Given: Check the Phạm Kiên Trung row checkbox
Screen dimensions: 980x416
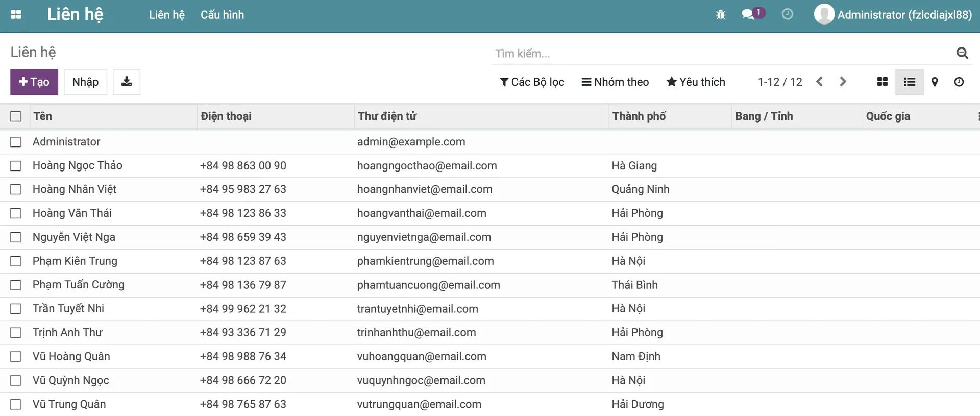Looking at the screenshot, I should pos(16,261).
